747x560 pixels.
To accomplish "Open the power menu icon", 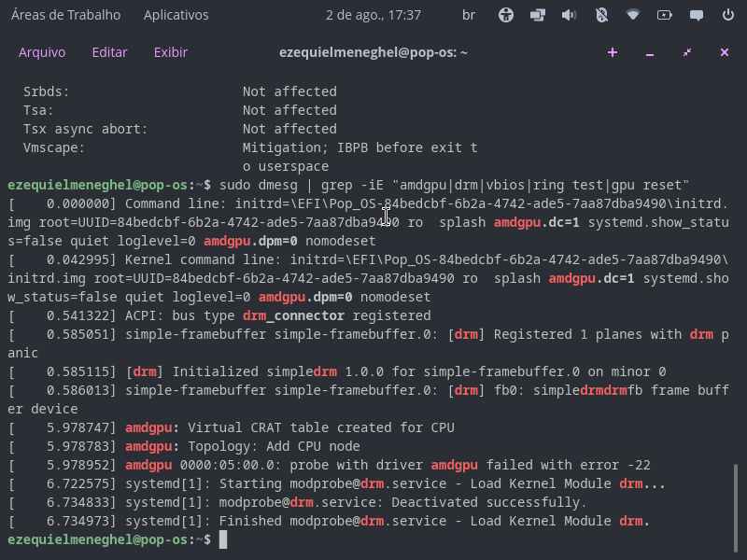I will [728, 15].
